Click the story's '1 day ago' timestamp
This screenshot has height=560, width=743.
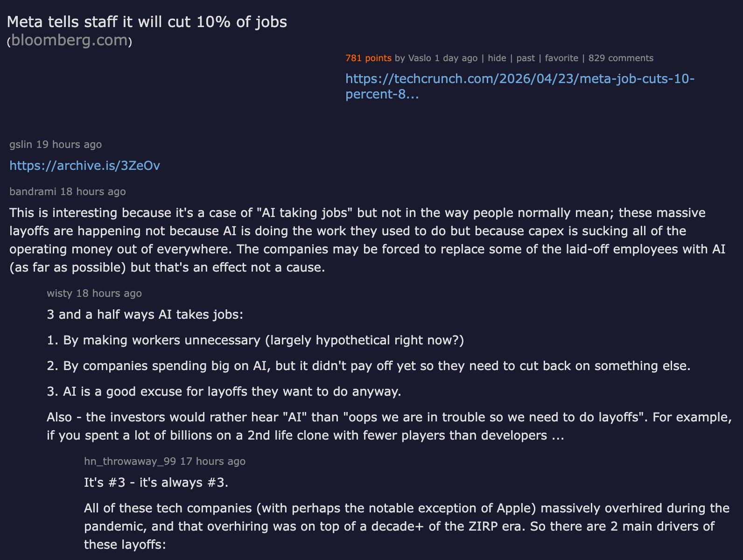click(456, 58)
